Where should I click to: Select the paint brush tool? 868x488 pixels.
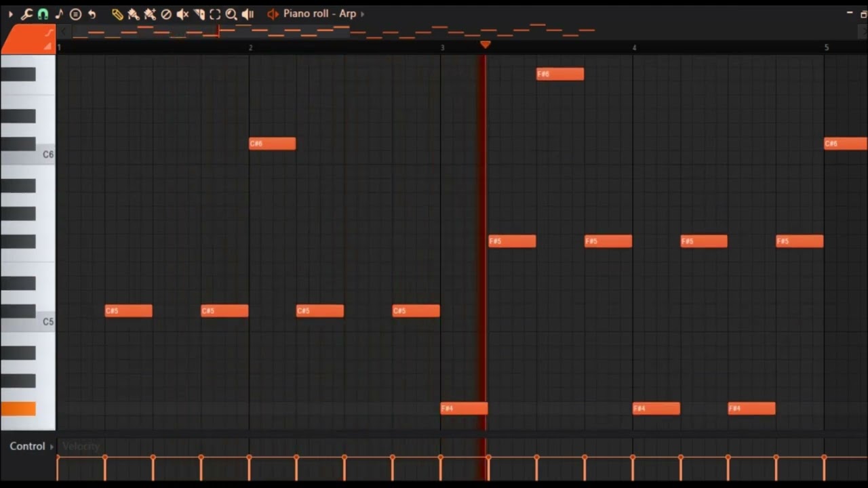coord(134,14)
